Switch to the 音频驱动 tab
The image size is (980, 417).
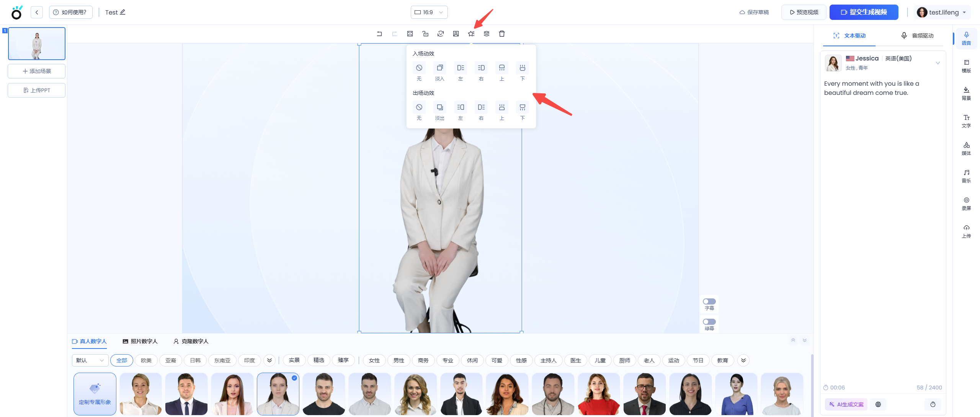(x=917, y=36)
